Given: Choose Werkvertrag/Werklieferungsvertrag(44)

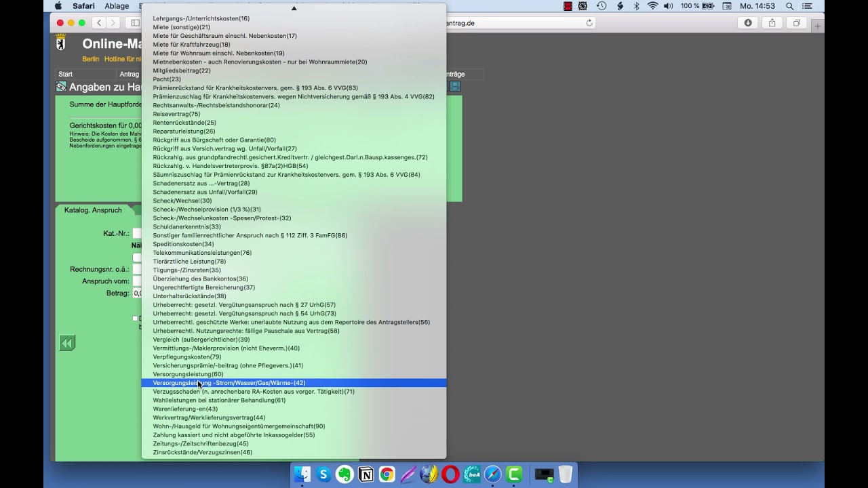Looking at the screenshot, I should pos(294,418).
